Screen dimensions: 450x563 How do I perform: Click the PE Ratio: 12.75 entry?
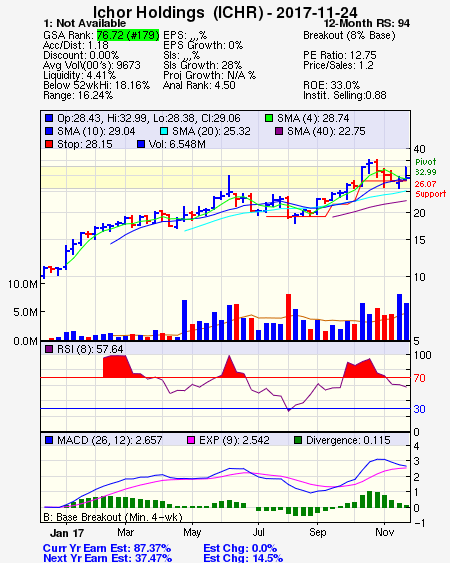click(340, 55)
